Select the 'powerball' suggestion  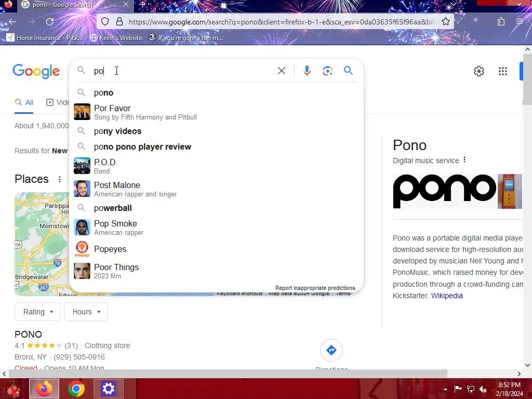[216, 208]
